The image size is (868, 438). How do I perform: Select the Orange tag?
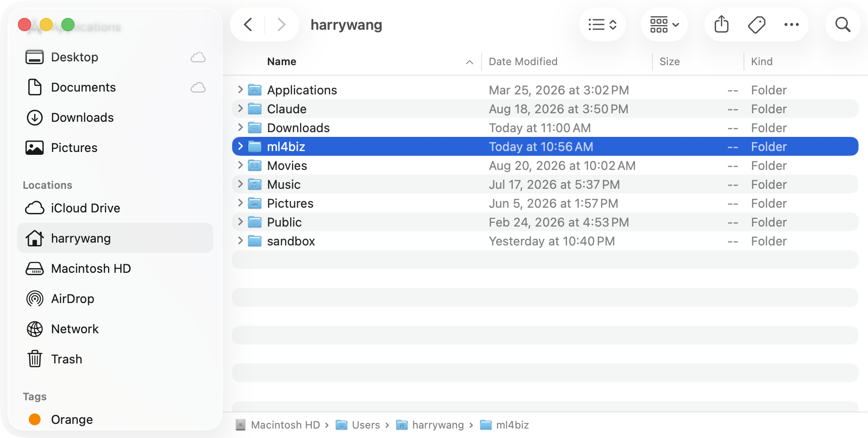(115, 420)
